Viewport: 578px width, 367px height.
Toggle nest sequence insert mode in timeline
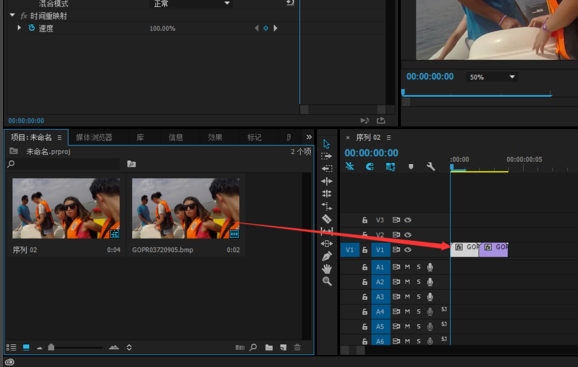tap(349, 167)
